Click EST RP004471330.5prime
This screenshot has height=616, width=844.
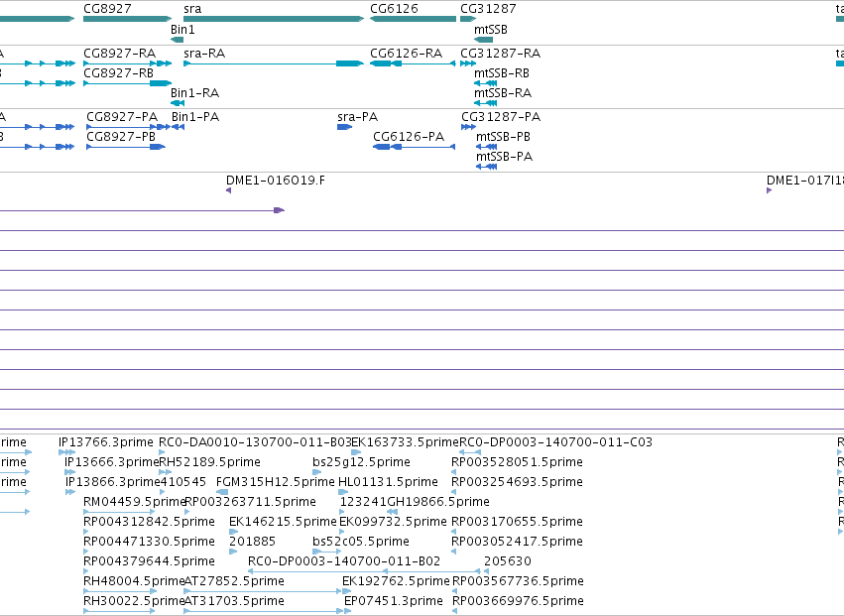(86, 552)
